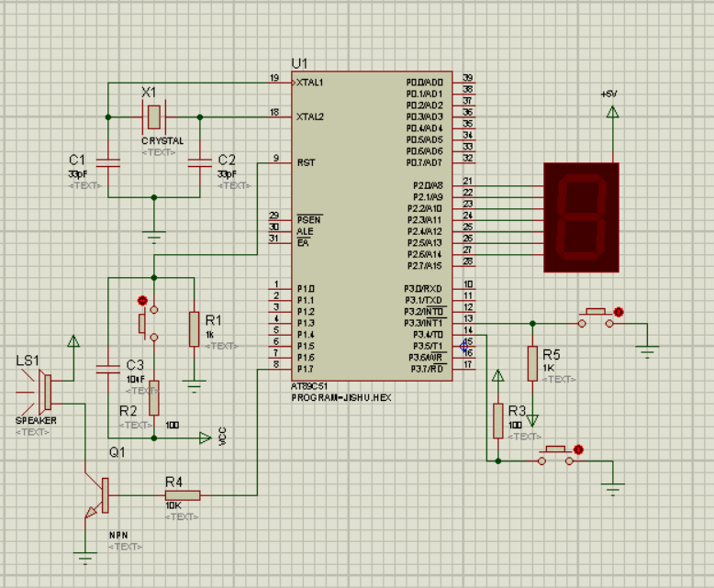This screenshot has height=588, width=714.
Task: Click the PSEN pin label
Action: pos(309,220)
